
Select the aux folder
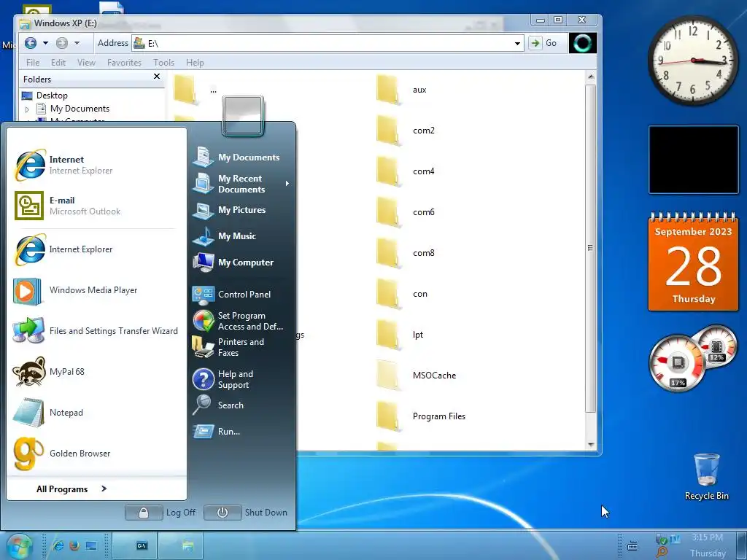[404, 90]
